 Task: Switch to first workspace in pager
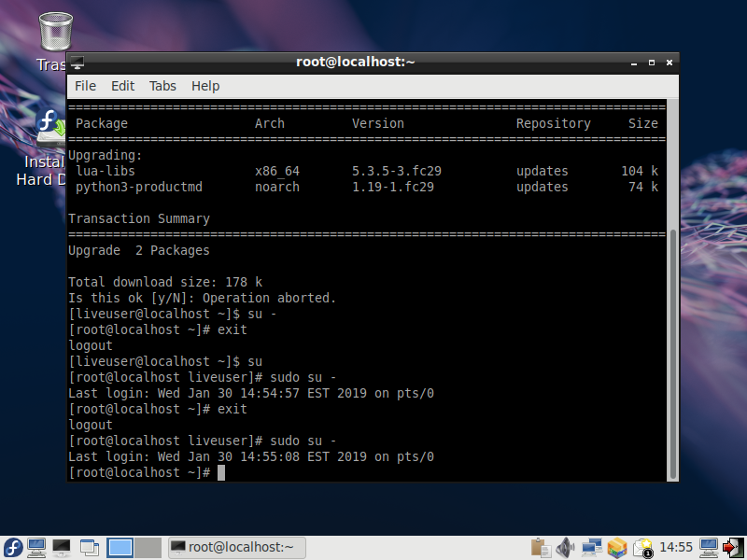click(120, 548)
